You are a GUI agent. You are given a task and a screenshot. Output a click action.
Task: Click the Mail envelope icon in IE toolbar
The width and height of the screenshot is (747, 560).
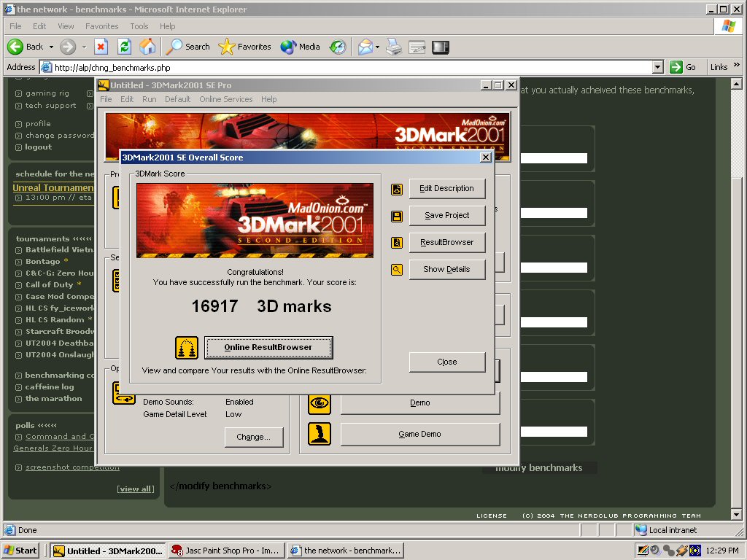(365, 47)
